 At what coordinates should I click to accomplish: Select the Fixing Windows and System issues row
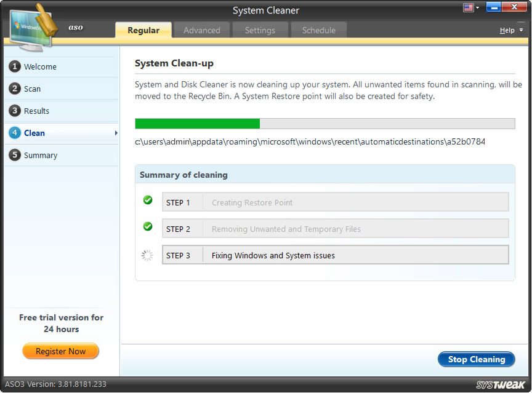[336, 255]
